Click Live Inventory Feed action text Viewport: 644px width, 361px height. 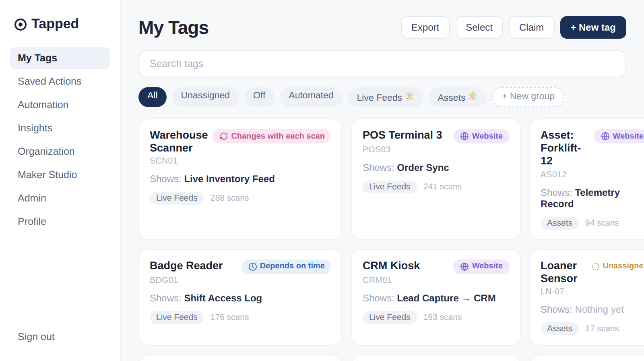[x=229, y=179]
